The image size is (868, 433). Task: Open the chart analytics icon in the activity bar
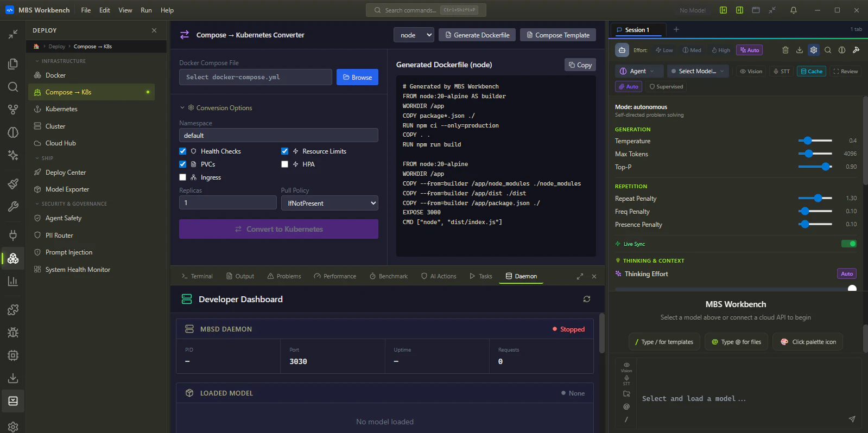click(13, 281)
